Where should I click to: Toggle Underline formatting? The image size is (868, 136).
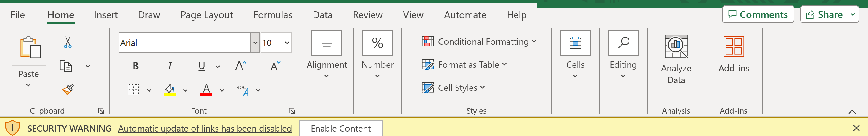pos(202,66)
